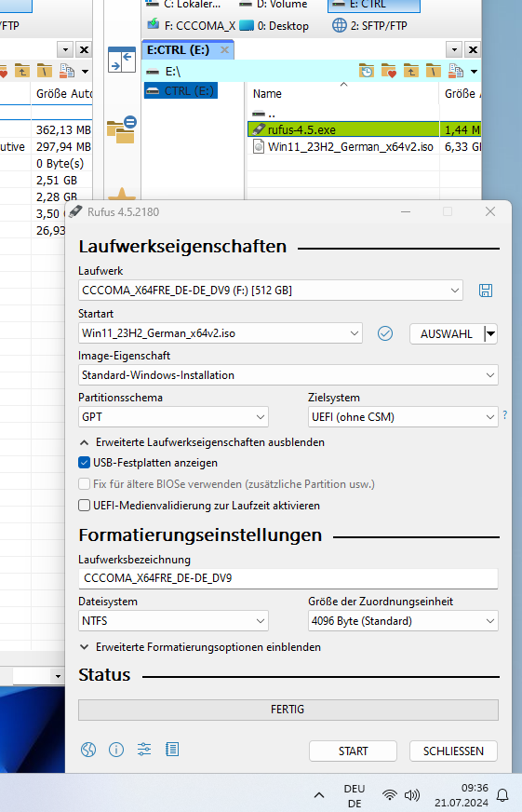Open Rufus settings sliders icon
This screenshot has width=522, height=812.
coord(144,750)
